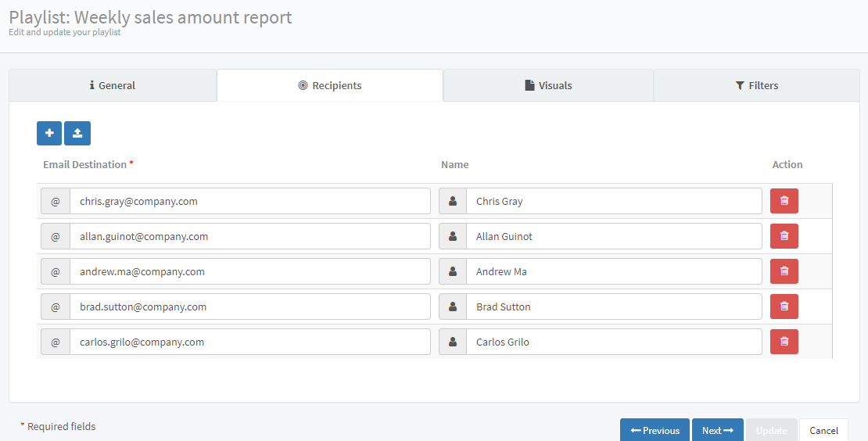Click the upload recipients icon button
Screen dimensions: 868x441
point(77,133)
